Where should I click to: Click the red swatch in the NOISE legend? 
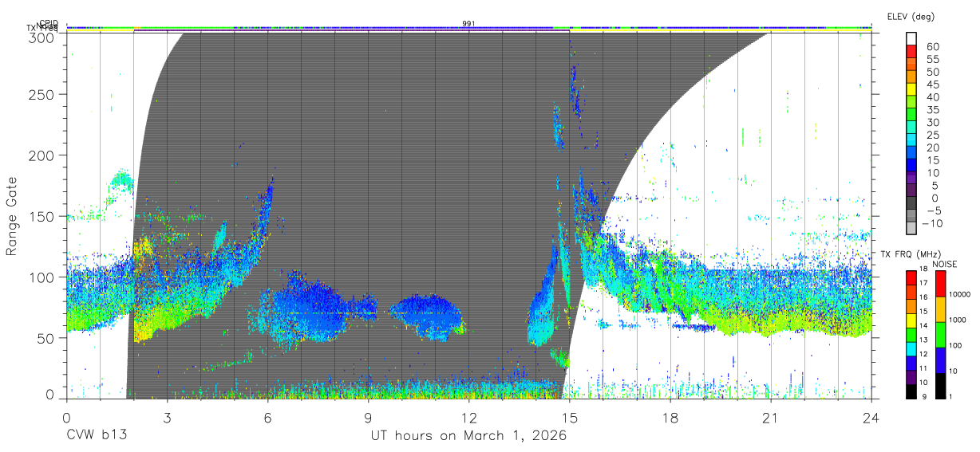point(940,284)
